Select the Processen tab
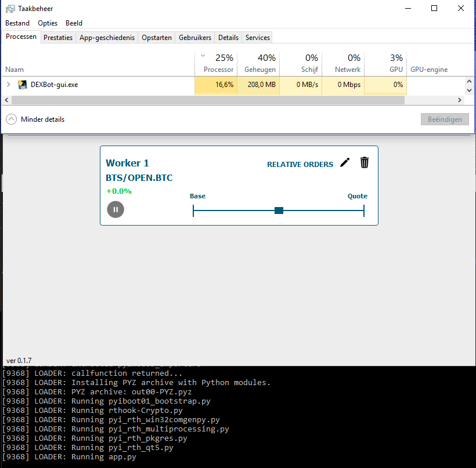Viewport: 476px width, 468px height. coord(21,37)
